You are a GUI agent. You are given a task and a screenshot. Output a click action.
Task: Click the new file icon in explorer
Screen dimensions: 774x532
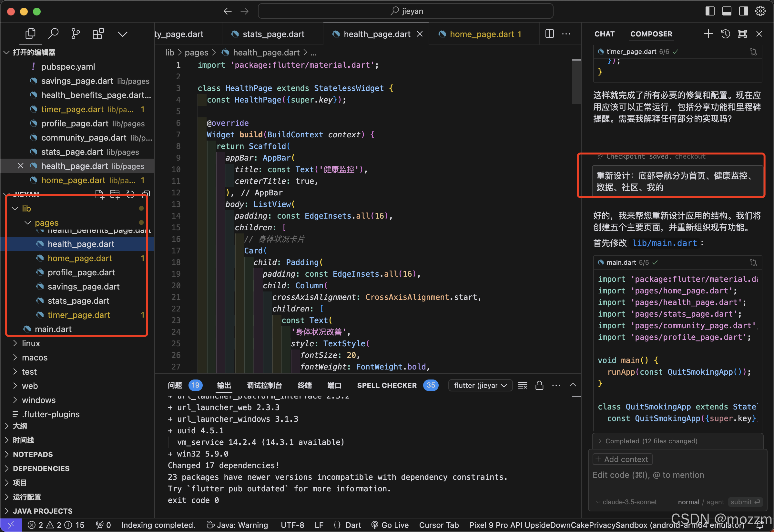coord(99,194)
